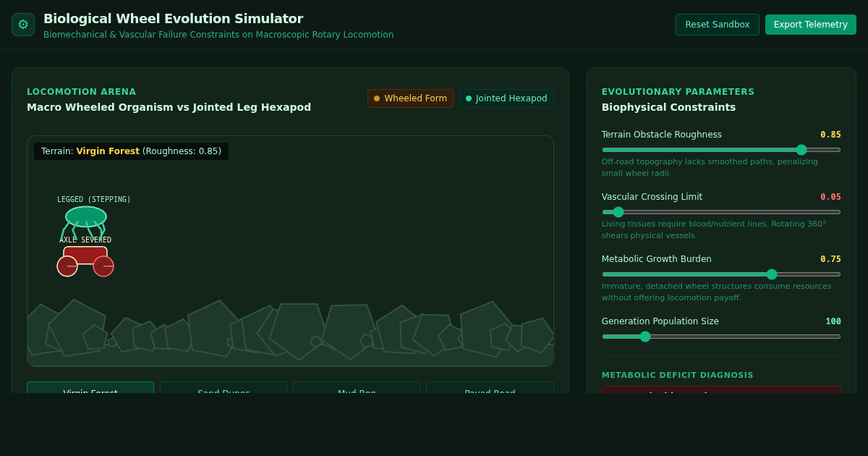Select the Virgin Forest terrain tab
This screenshot has height=456, width=868.
pos(90,388)
